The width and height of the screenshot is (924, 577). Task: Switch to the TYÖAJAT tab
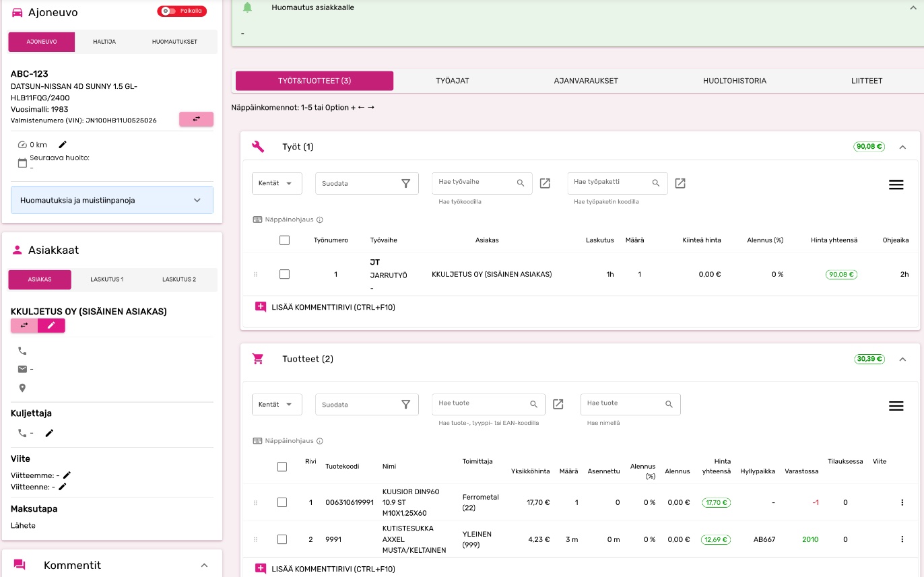[x=453, y=81]
